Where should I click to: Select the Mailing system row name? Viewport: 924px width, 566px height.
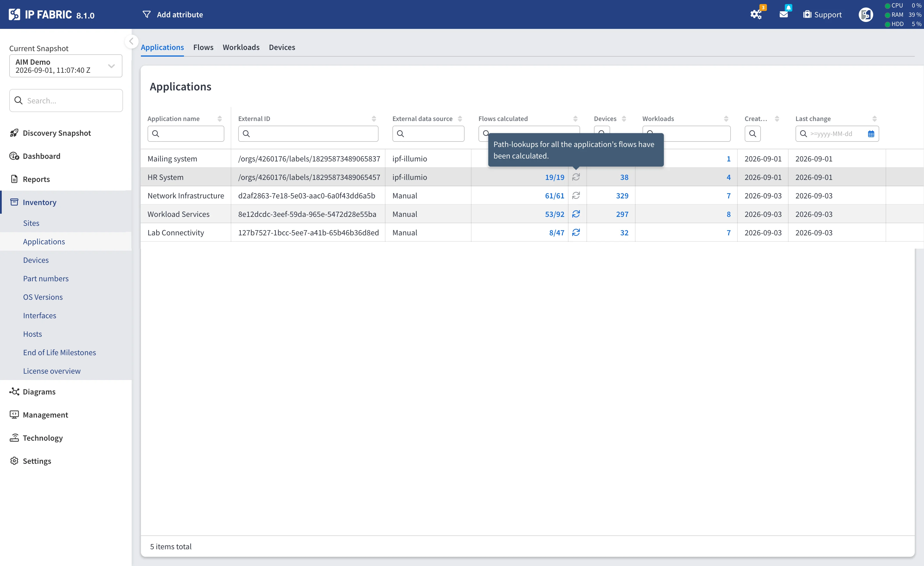(172, 159)
